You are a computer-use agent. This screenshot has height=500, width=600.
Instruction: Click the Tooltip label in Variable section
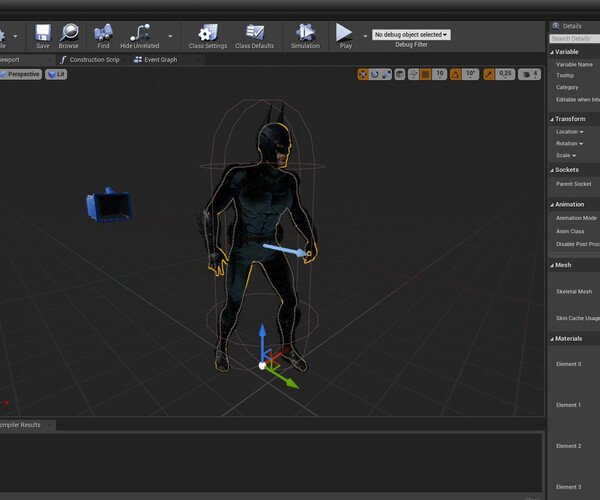point(565,75)
